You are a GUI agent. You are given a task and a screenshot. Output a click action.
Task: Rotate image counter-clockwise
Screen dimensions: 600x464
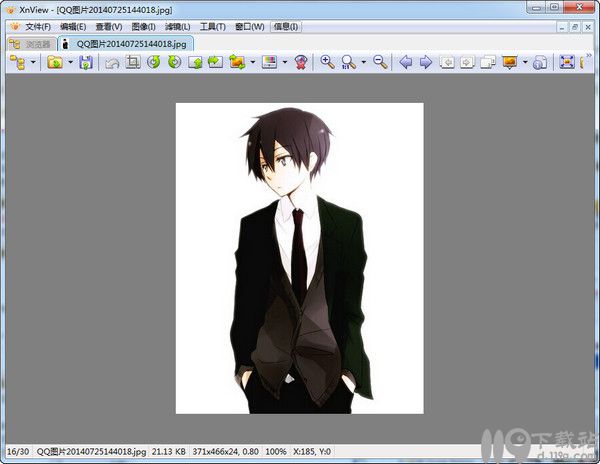point(154,62)
